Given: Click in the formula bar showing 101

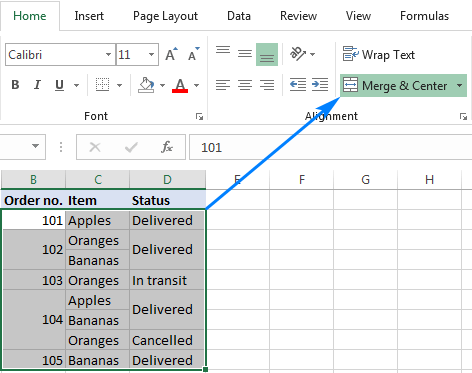Looking at the screenshot, I should tap(330, 147).
